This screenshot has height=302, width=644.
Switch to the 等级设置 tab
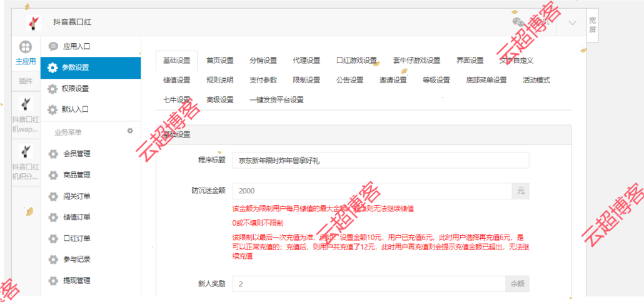[x=436, y=81]
